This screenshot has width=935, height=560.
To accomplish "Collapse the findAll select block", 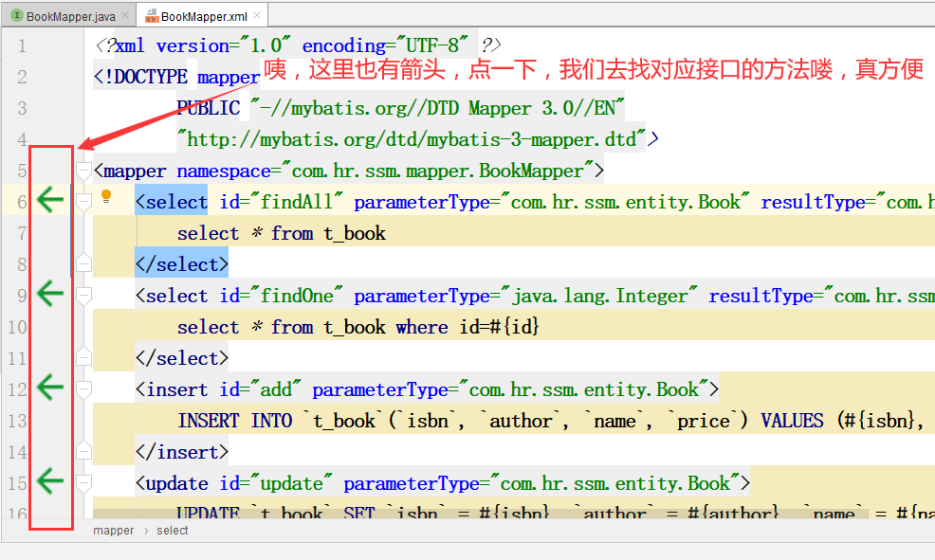I will click(x=83, y=201).
